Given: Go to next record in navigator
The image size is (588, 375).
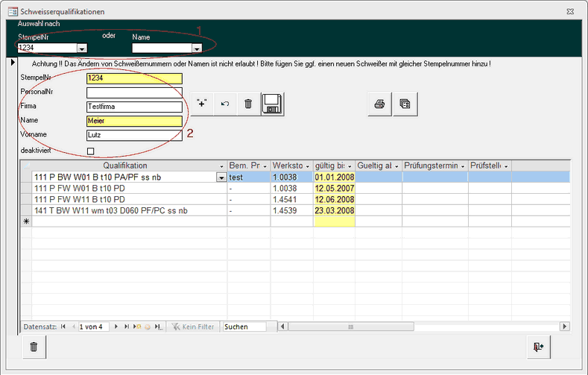Looking at the screenshot, I should [x=116, y=327].
